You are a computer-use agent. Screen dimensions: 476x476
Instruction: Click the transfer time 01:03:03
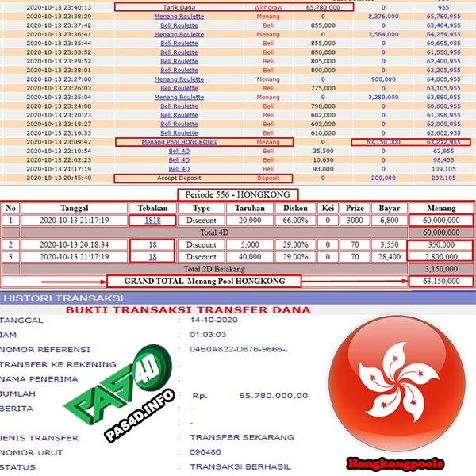pyautogui.click(x=208, y=335)
